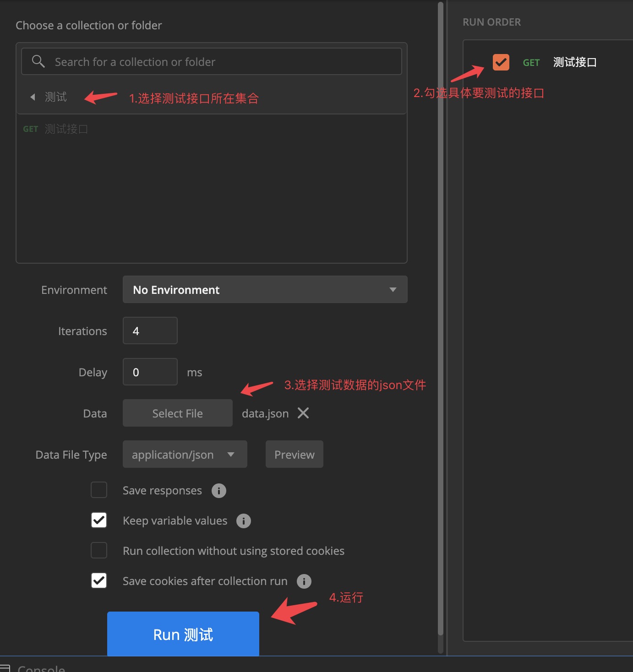Click the Delay input field
The image size is (633, 672).
point(150,372)
